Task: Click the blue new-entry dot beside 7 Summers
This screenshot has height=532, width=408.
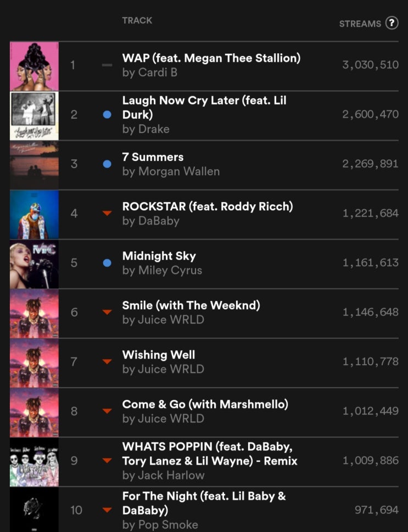Action: pyautogui.click(x=107, y=164)
